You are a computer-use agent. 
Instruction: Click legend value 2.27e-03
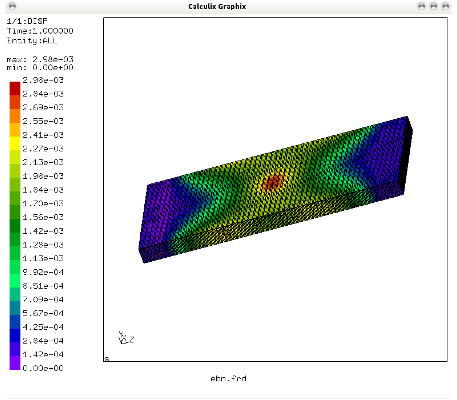(43, 149)
